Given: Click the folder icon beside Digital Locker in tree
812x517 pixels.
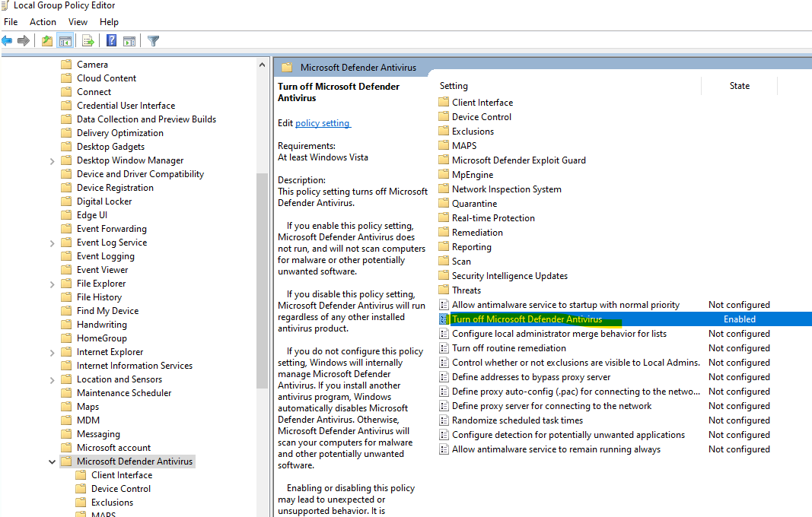Looking at the screenshot, I should (66, 201).
